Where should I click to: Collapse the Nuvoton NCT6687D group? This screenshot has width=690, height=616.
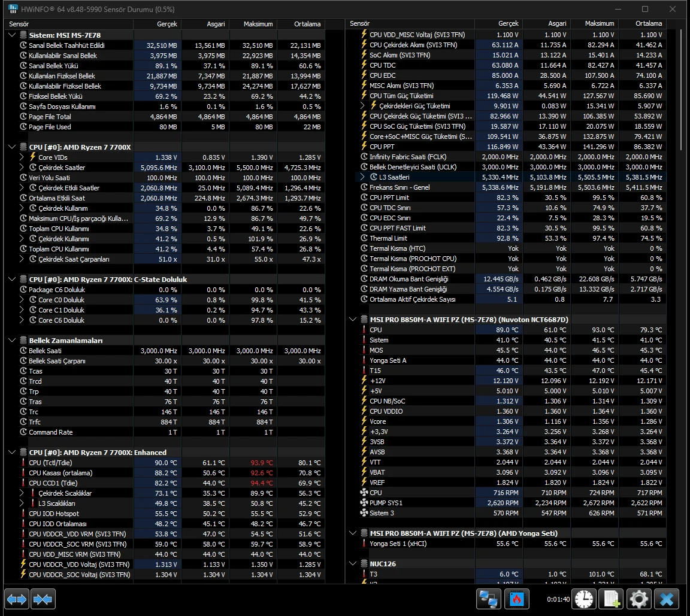coord(352,319)
